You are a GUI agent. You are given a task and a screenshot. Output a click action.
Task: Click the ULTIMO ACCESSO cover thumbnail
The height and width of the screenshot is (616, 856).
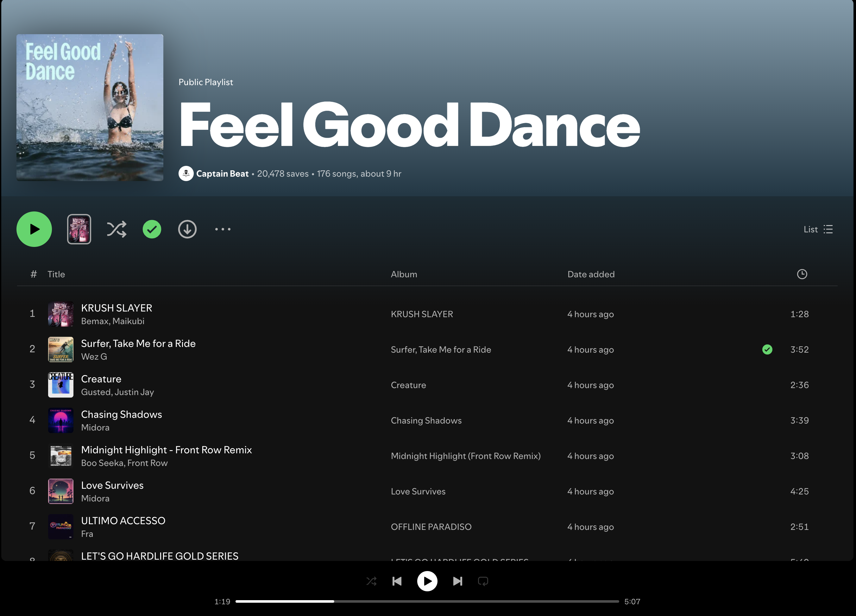pos(61,527)
